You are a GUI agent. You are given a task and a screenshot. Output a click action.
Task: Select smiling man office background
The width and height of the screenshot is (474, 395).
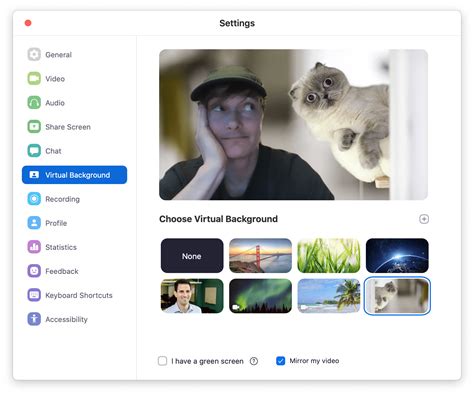click(x=192, y=296)
